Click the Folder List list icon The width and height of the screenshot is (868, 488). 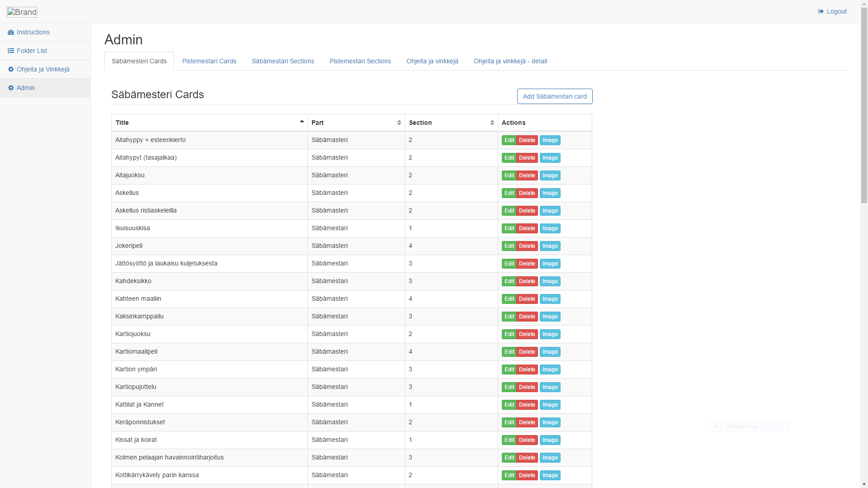pyautogui.click(x=11, y=51)
